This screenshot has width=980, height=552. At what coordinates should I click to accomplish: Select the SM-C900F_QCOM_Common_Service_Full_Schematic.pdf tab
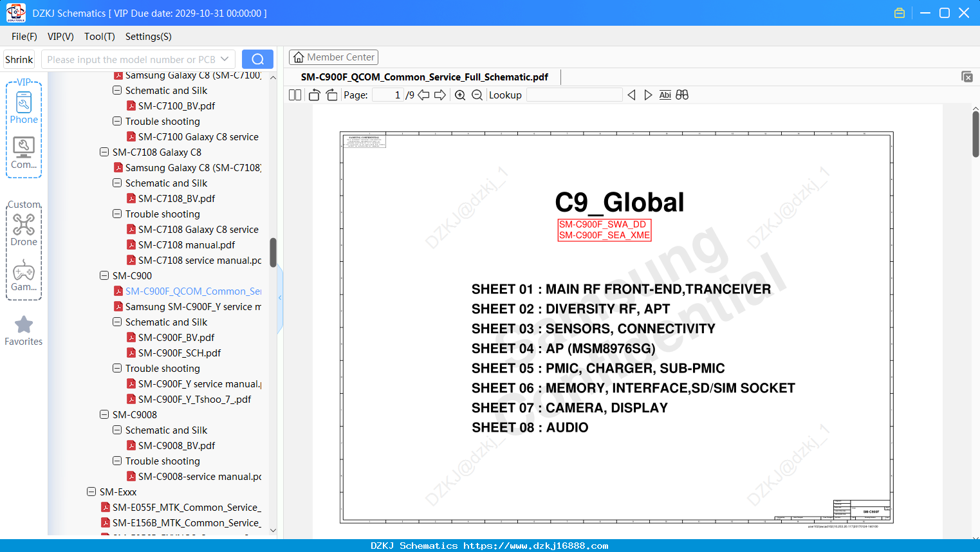click(x=425, y=77)
